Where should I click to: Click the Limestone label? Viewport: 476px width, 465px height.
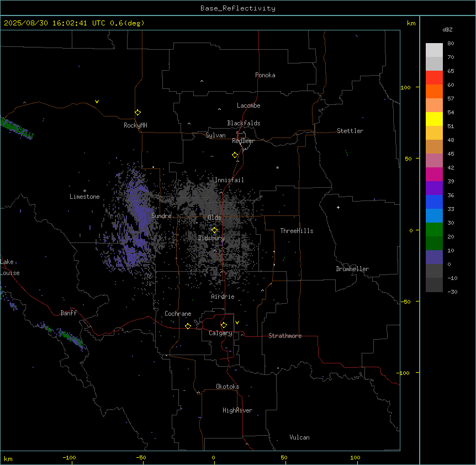84,197
